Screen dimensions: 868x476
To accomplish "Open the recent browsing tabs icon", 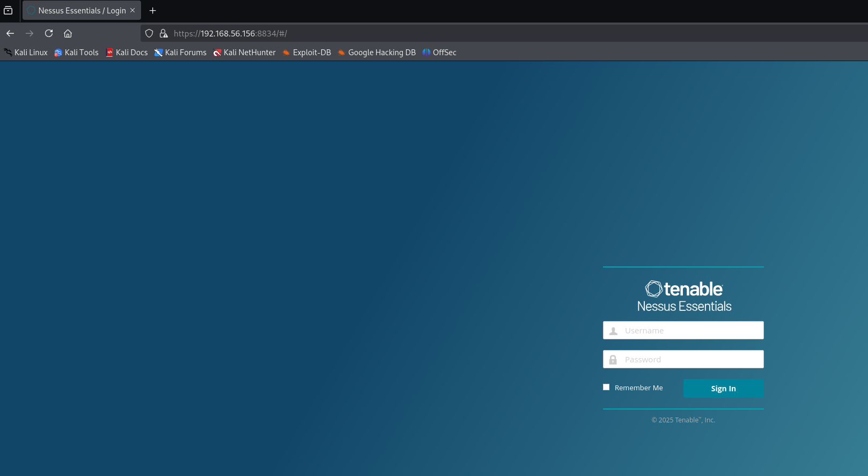I will pyautogui.click(x=8, y=10).
